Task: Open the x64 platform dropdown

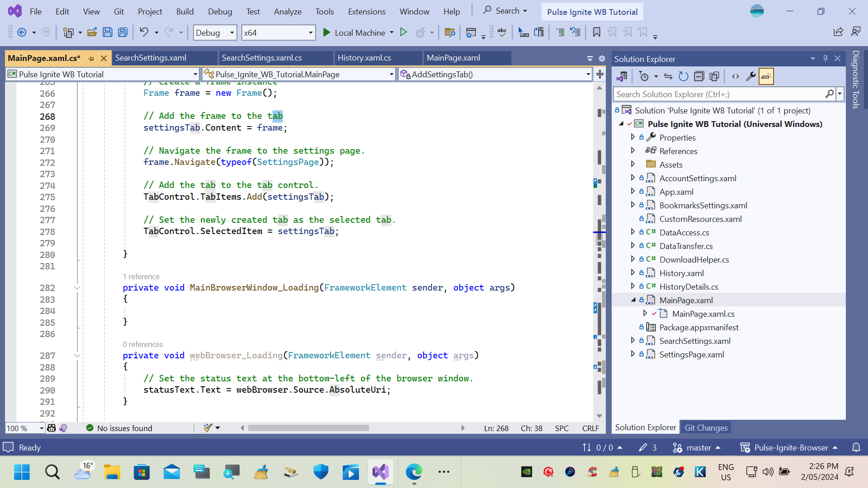Action: click(311, 33)
